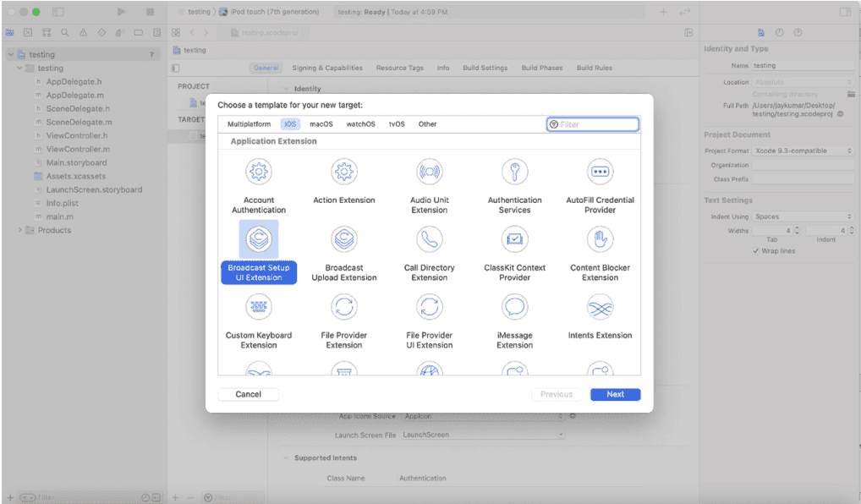Show the Quick Help inspector icon

798,32
